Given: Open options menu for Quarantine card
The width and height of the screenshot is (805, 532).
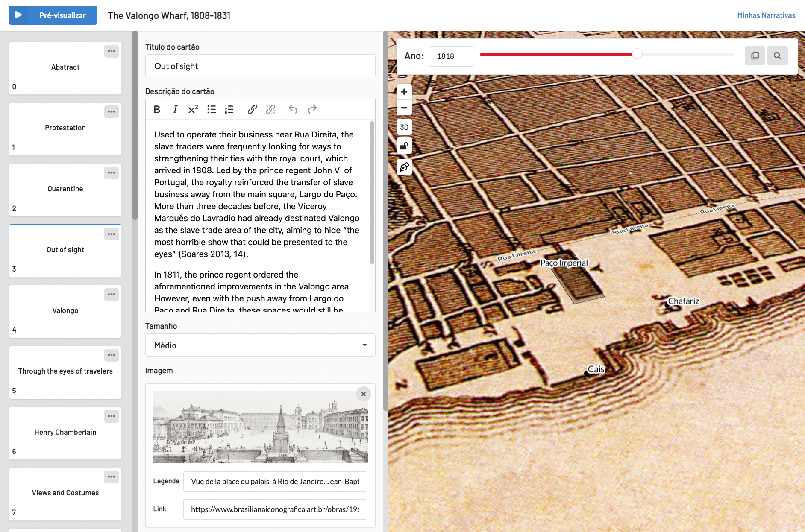Looking at the screenshot, I should 112,173.
